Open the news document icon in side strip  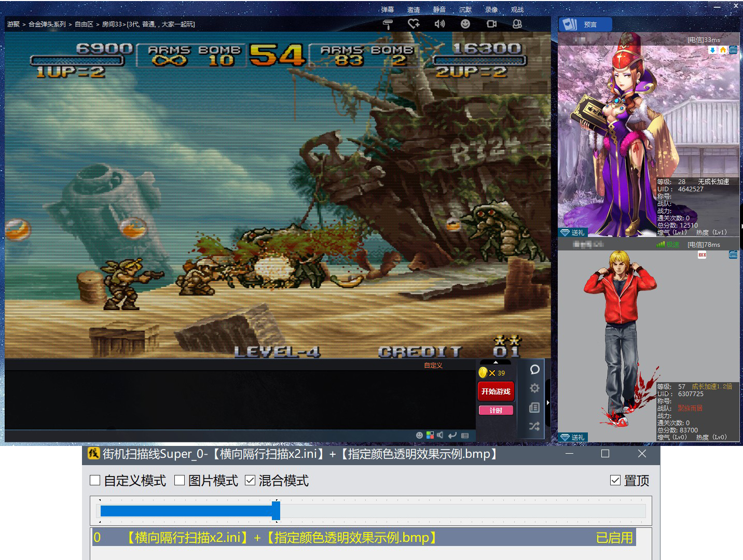click(x=534, y=408)
